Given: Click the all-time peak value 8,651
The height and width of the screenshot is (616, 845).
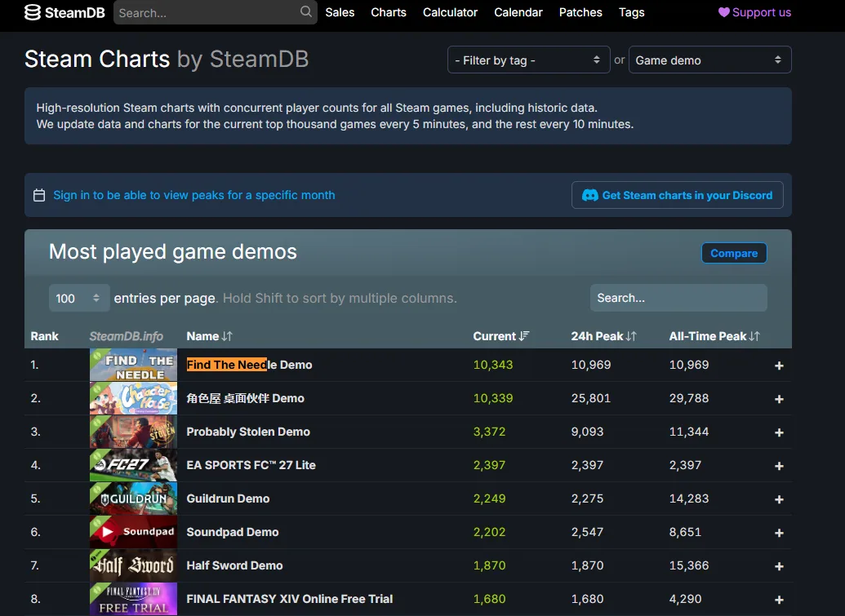Looking at the screenshot, I should 685,531.
